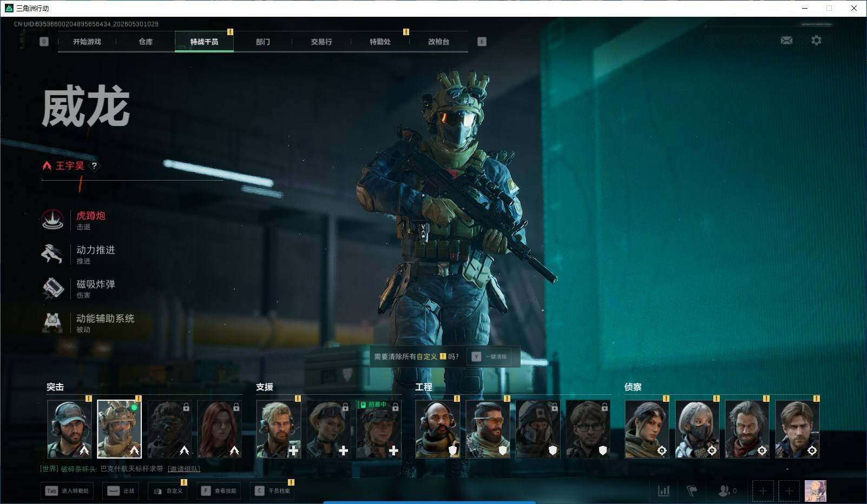The width and height of the screenshot is (867, 504).
Task: Click the first empty squad slot plus
Action: tap(763, 491)
